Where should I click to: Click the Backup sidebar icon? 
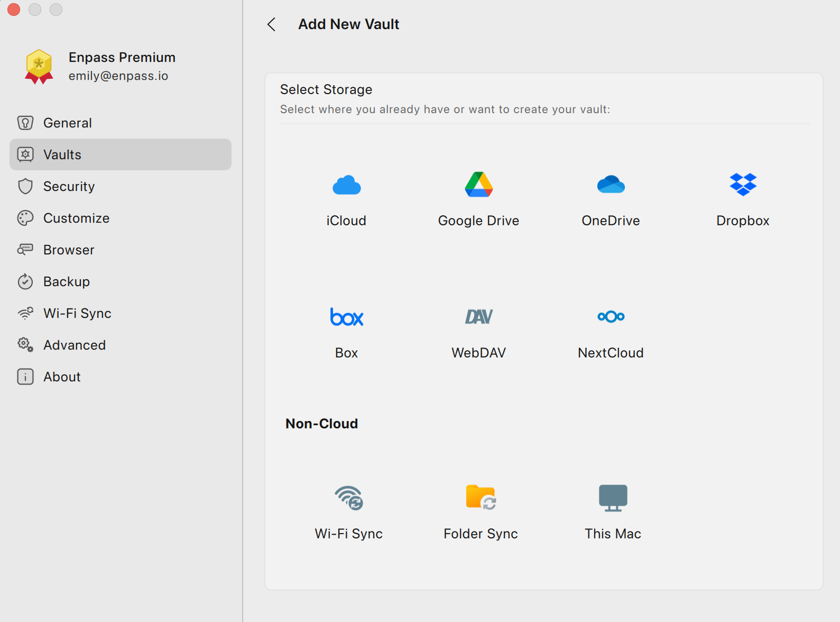(x=25, y=281)
